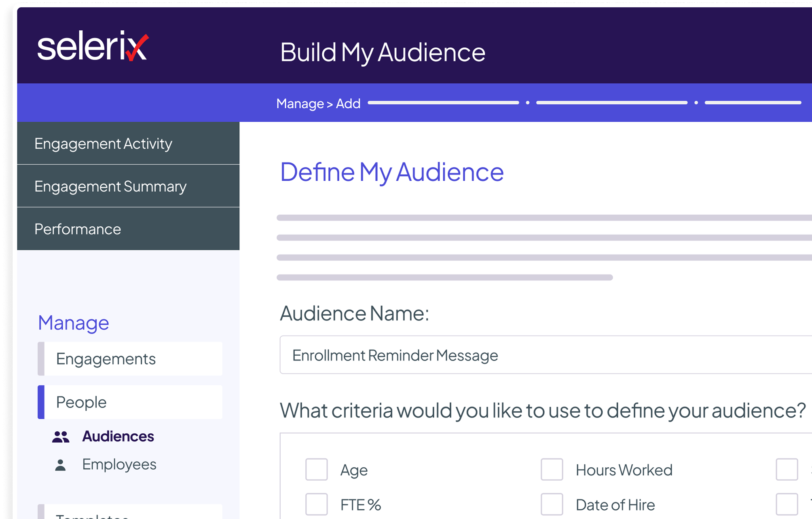
Task: Open the Employees link
Action: point(119,464)
